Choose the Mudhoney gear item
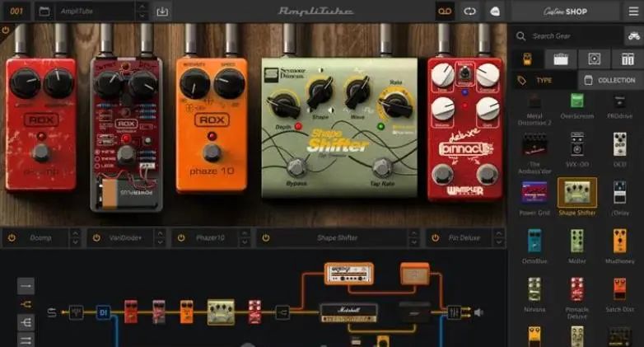The image size is (644, 347). [x=620, y=246]
